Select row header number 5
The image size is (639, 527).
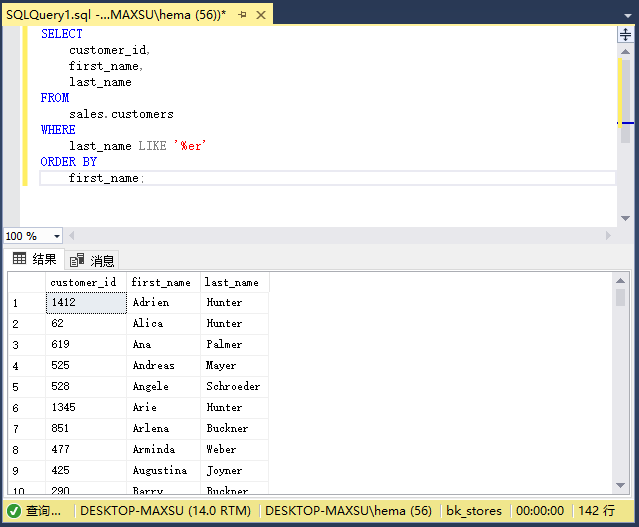click(26, 387)
